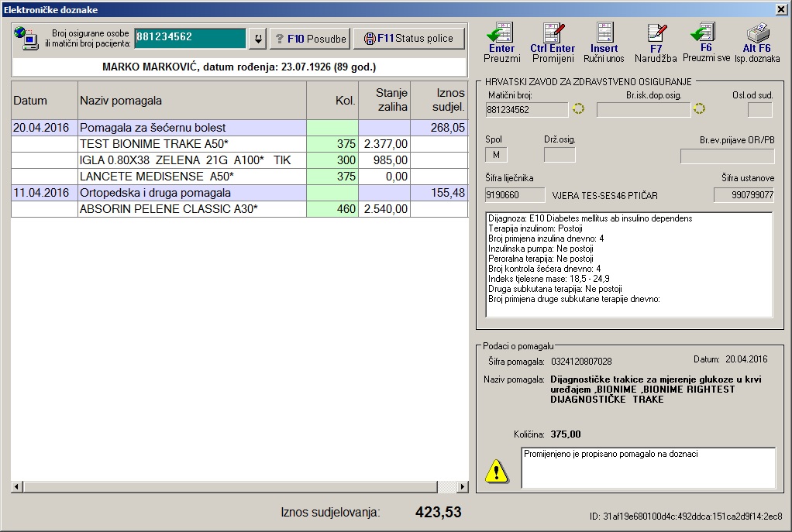Click the F11 Status police button

(408, 39)
